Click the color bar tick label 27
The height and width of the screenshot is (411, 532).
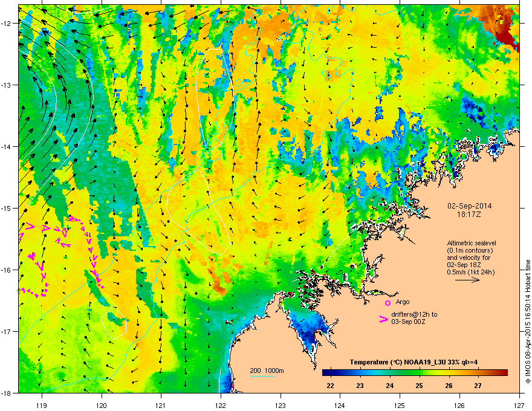[478, 386]
